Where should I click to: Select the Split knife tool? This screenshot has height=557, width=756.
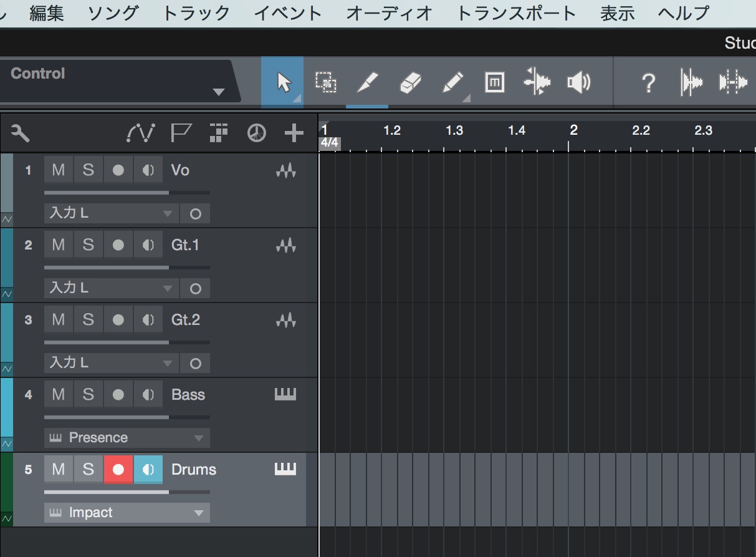(367, 82)
